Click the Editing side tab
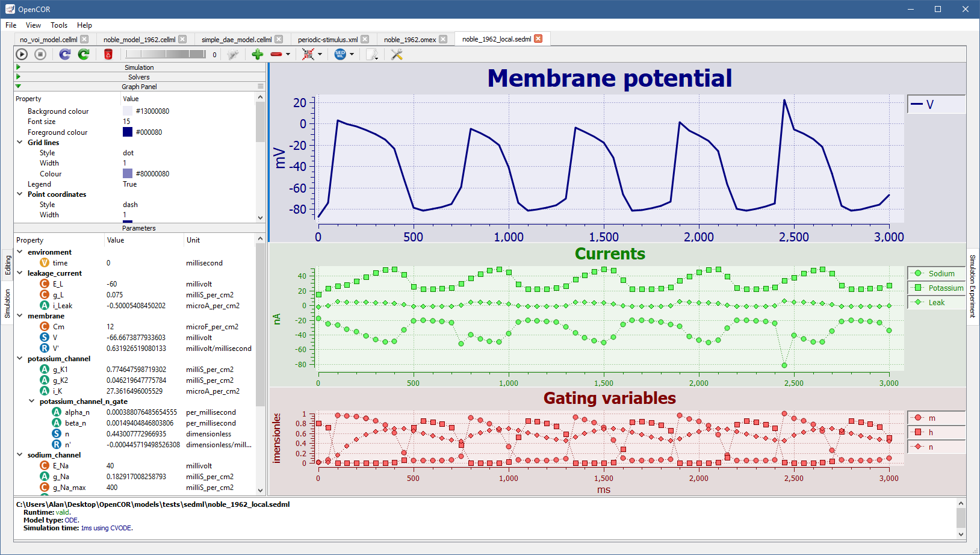980x555 pixels. pos(8,265)
